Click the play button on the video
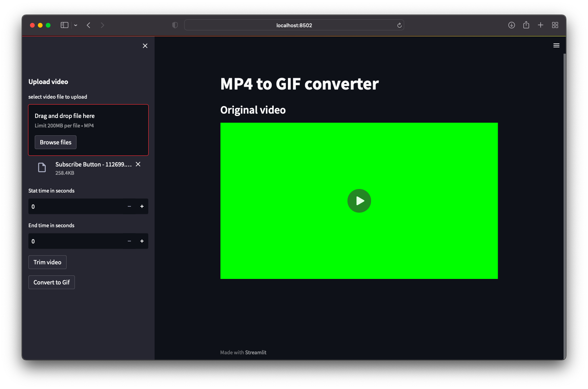 click(359, 201)
